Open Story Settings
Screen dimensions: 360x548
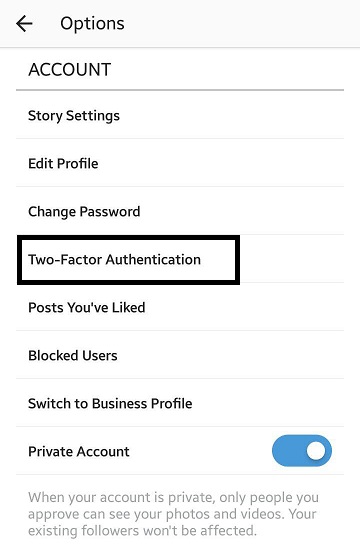[180, 115]
